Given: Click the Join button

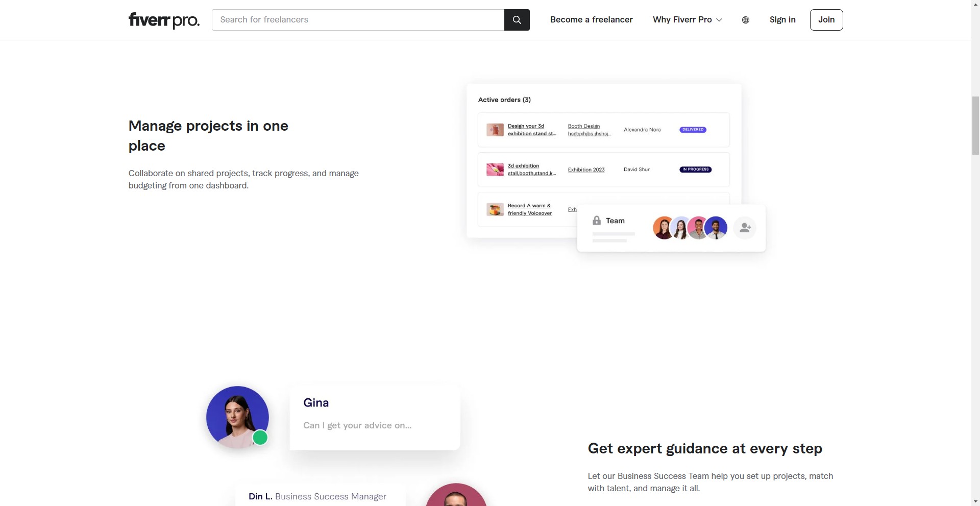Looking at the screenshot, I should coord(826,20).
